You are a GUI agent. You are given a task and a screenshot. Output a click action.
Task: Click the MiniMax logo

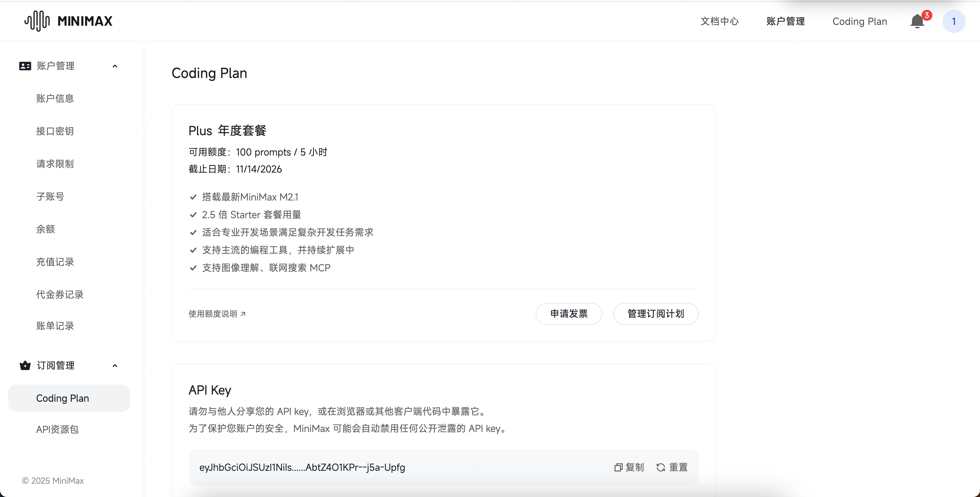tap(68, 21)
